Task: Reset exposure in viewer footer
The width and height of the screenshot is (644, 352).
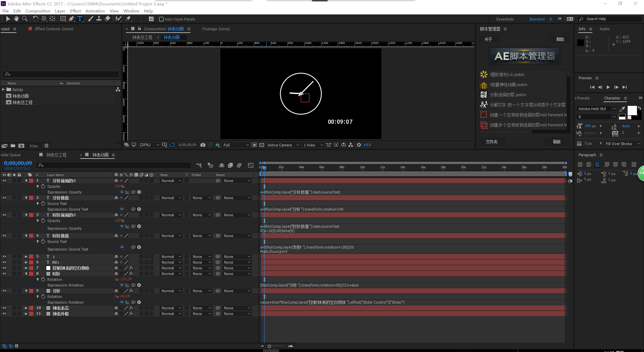Action: (x=359, y=145)
